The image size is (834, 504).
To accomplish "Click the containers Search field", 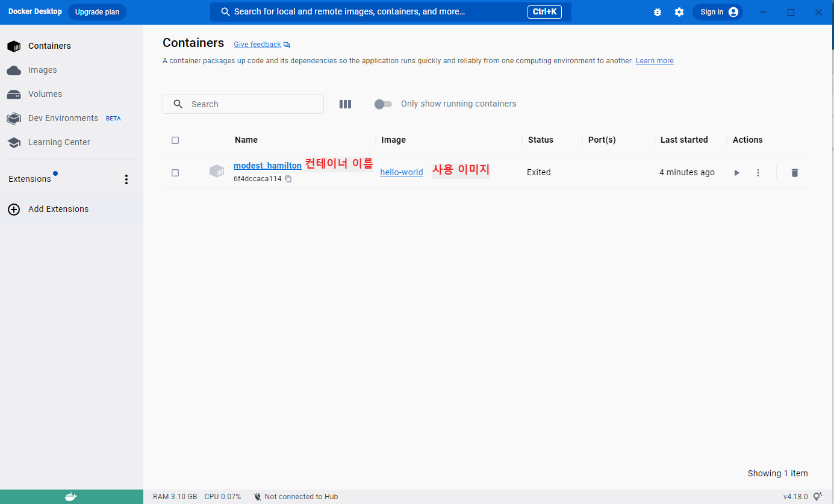I will pyautogui.click(x=243, y=104).
